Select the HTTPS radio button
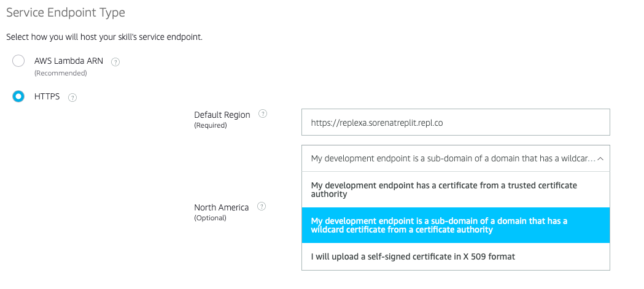 pos(18,96)
